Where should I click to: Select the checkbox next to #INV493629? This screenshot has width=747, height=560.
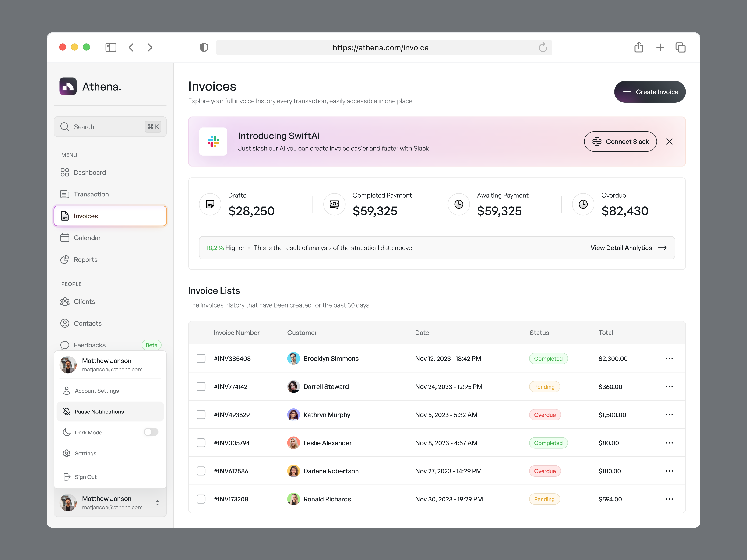[x=201, y=414]
